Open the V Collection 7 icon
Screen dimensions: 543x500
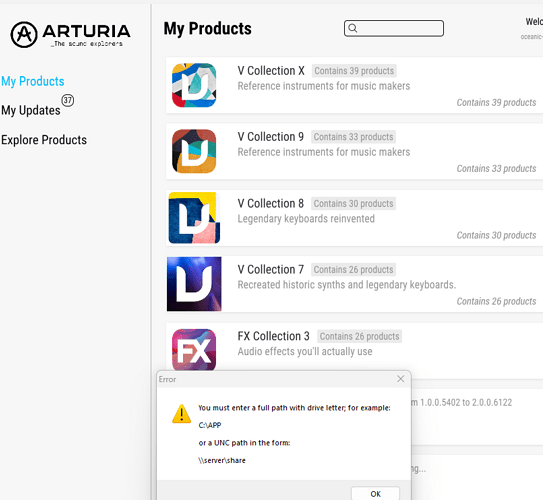(x=194, y=284)
